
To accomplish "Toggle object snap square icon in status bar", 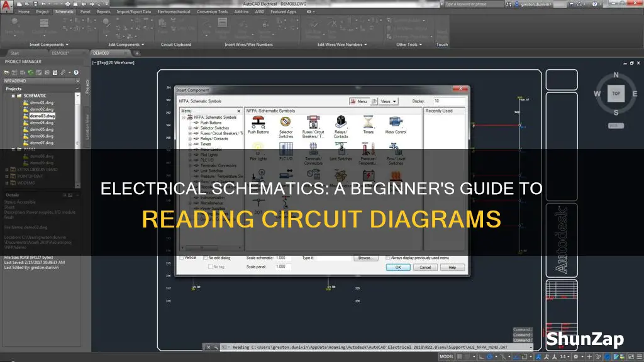I will point(525,357).
